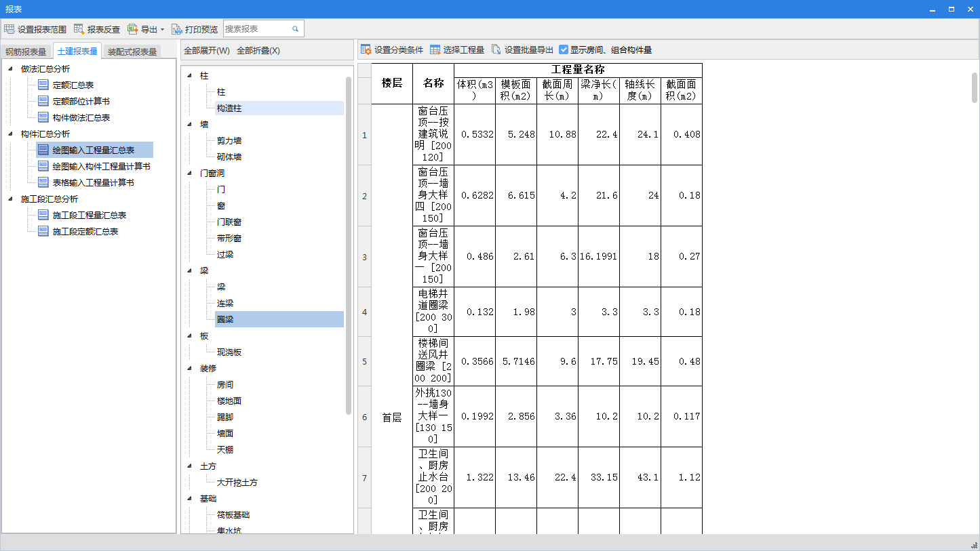Collapse the 梁 category expander
This screenshot has width=980, height=551.
point(189,270)
